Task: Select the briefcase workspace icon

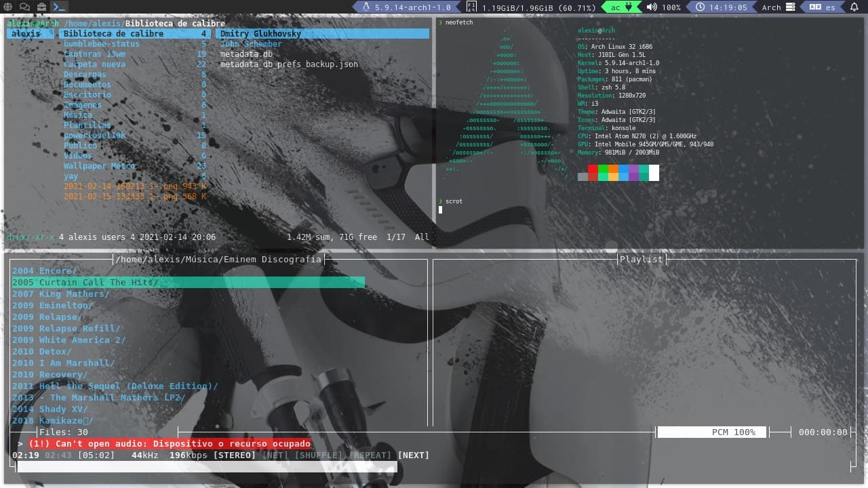Action: pos(42,7)
